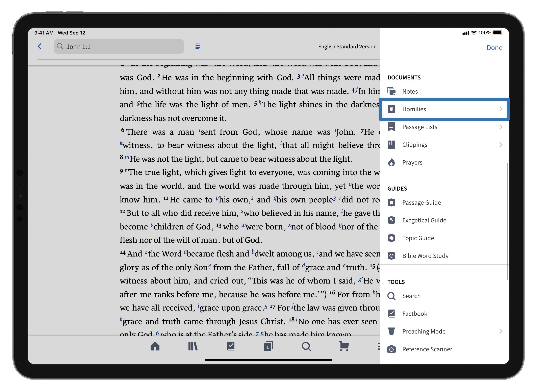This screenshot has width=537, height=392.
Task: Click the Passage Lists bookmark icon
Action: click(x=391, y=127)
